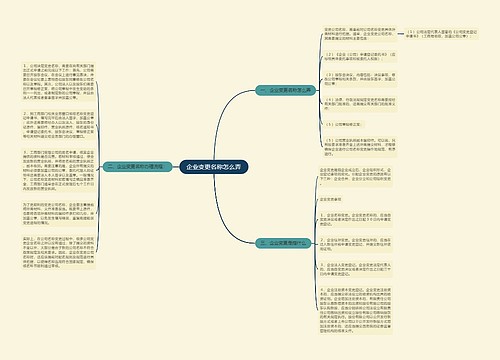Select the teal branch node starting with 三、
Image resolution: width=500 pixels, height=360 pixels.
coord(283,243)
